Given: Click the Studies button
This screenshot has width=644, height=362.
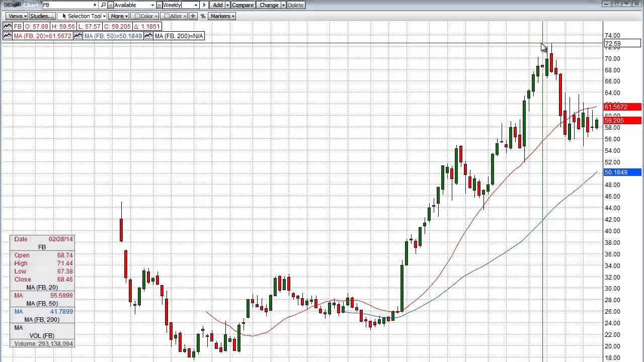Looking at the screenshot, I should coord(42,16).
